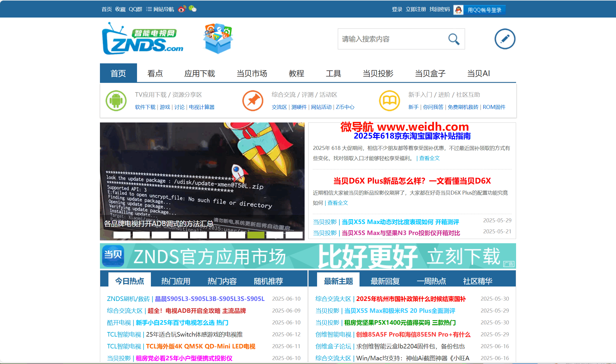616x364 pixels.
Task: Click the blue app box icon
Action: [218, 38]
